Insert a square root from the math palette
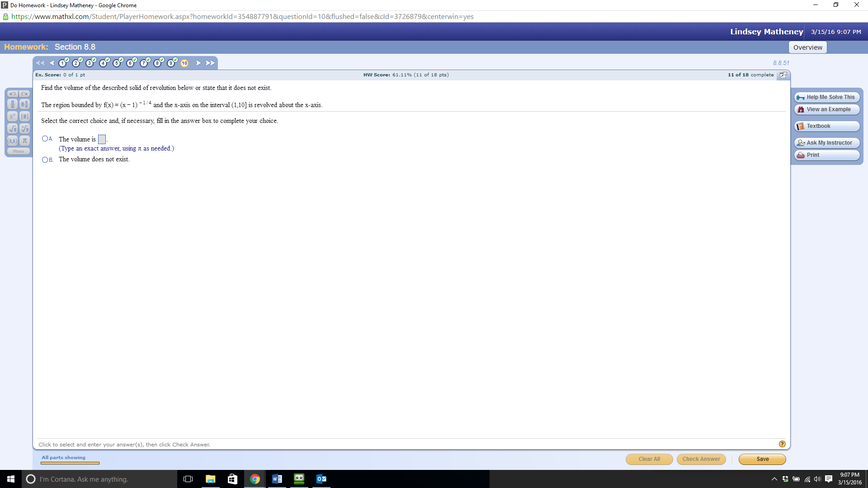The width and height of the screenshot is (868, 488). tap(12, 129)
